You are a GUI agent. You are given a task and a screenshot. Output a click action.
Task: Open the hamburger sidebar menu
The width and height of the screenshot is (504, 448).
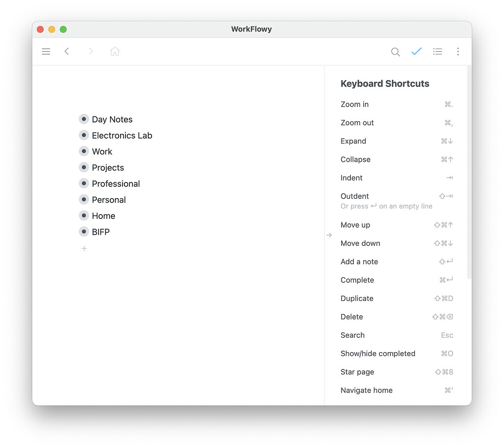pyautogui.click(x=46, y=51)
